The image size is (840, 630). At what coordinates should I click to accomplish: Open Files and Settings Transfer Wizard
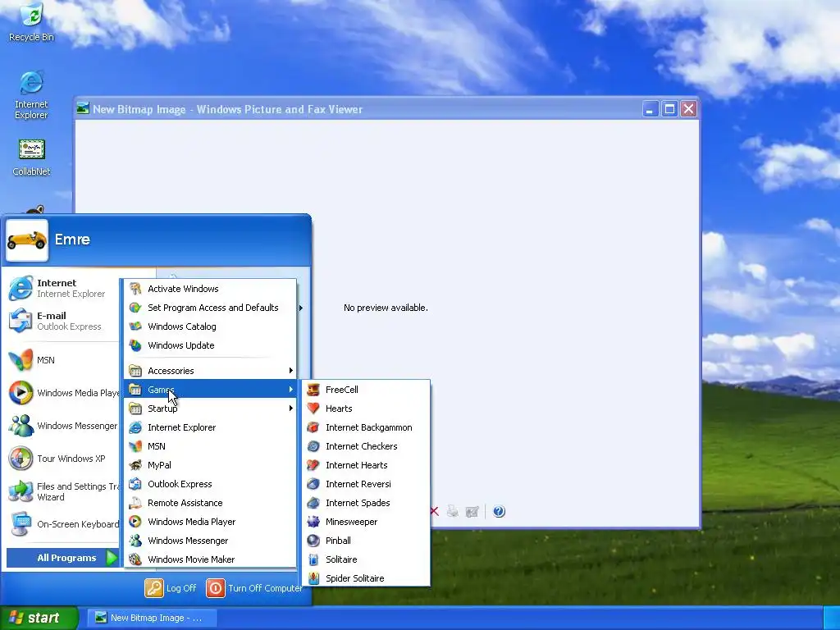(x=62, y=491)
